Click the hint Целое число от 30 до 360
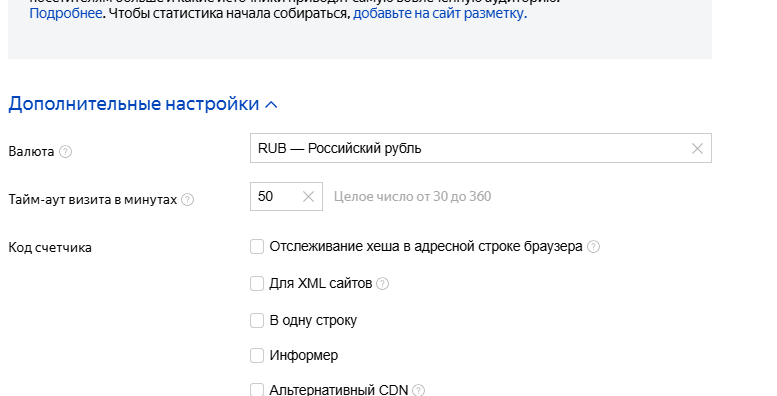Viewport: 777px width, 396px height. coord(412,197)
